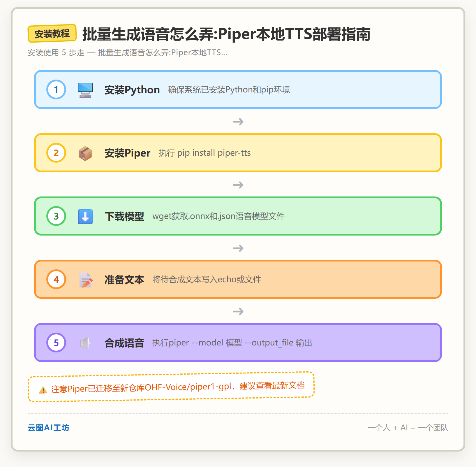Click the heading 准备文本
The image size is (476, 467).
(x=124, y=280)
